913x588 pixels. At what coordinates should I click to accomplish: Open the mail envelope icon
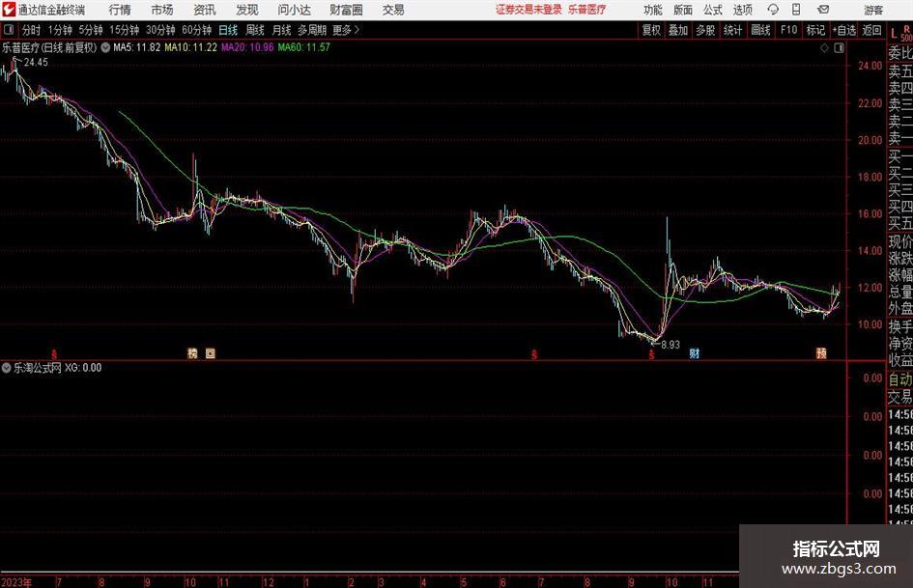click(x=823, y=10)
